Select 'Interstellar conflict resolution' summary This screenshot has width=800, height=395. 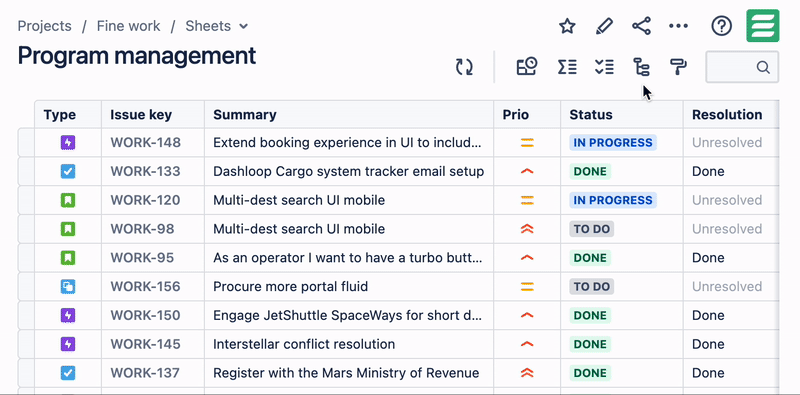[x=304, y=344]
